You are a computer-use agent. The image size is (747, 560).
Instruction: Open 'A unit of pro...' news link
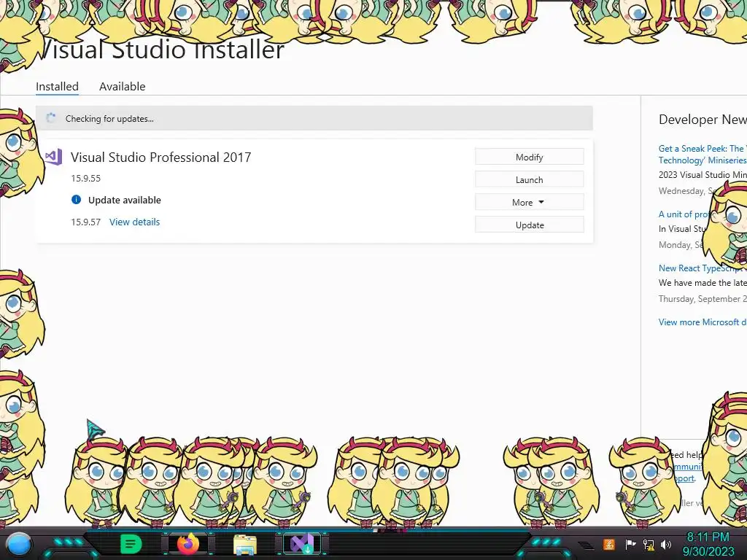click(x=683, y=214)
